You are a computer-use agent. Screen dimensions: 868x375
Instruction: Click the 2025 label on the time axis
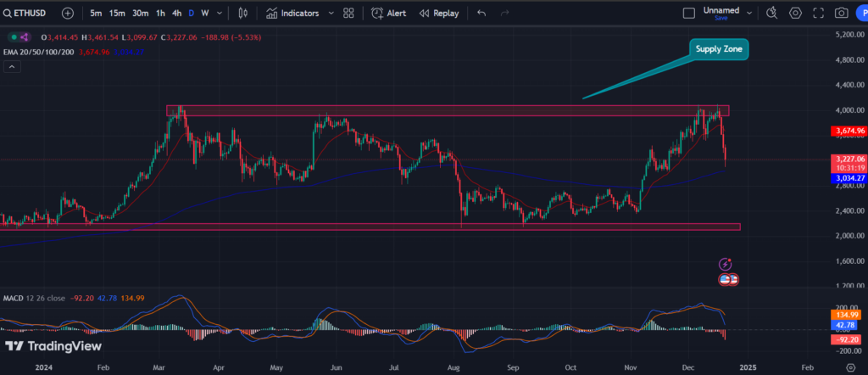coord(748,367)
